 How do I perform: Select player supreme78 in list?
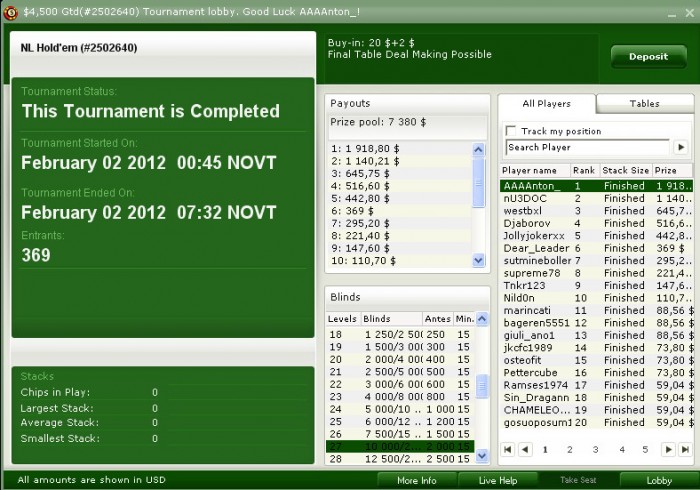click(x=596, y=273)
